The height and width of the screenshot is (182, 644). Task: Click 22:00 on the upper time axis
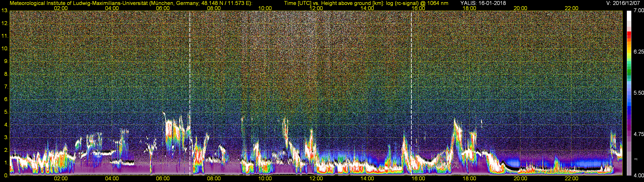(571, 8)
